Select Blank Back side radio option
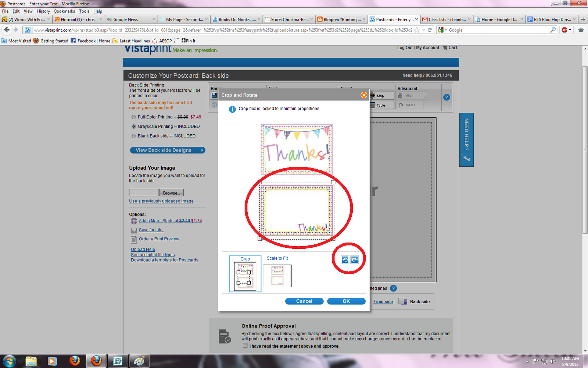588x368 pixels. coord(134,136)
